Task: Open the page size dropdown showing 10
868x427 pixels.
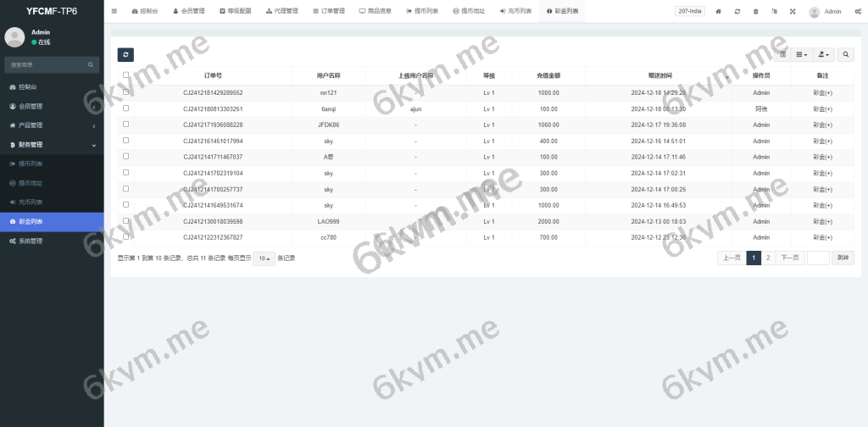Action: pyautogui.click(x=264, y=258)
